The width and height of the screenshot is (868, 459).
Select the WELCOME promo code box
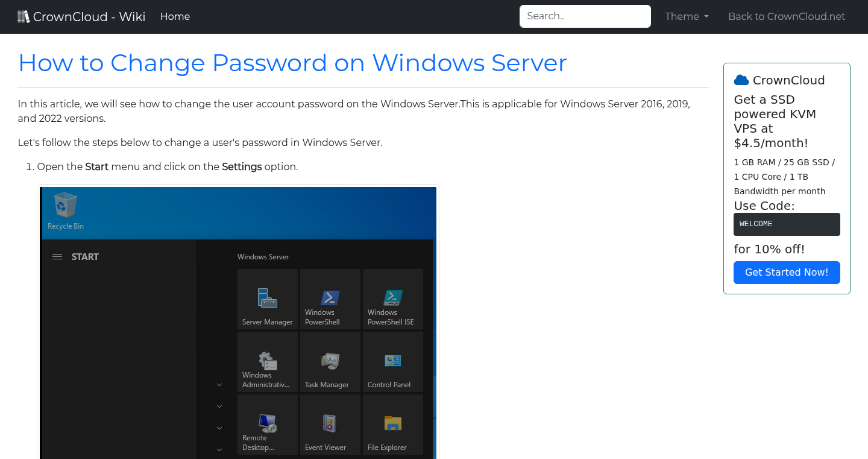coord(787,224)
